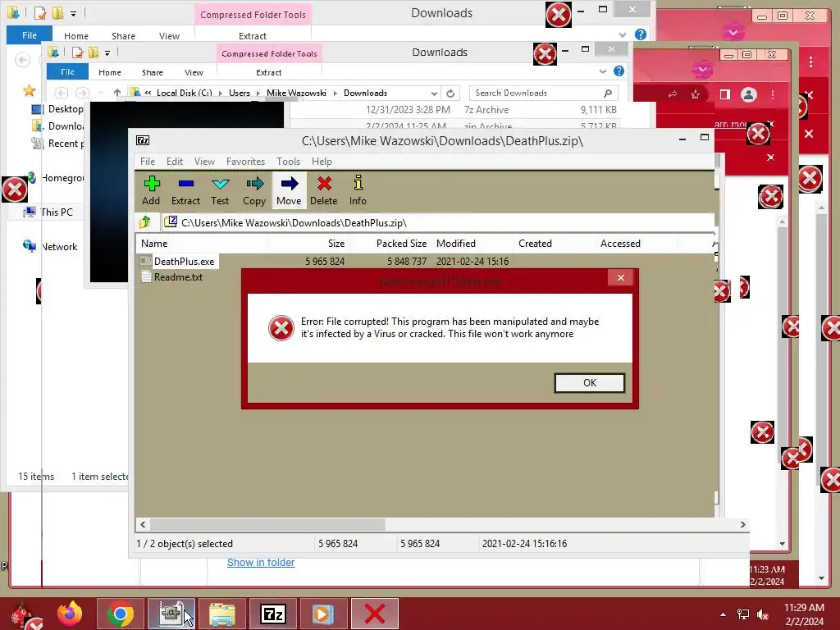Sort 7-Zip list by Packed Size column

[390, 243]
